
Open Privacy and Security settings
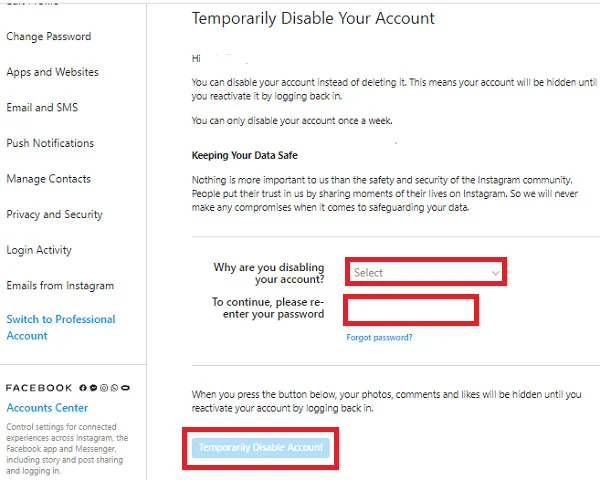tap(54, 214)
